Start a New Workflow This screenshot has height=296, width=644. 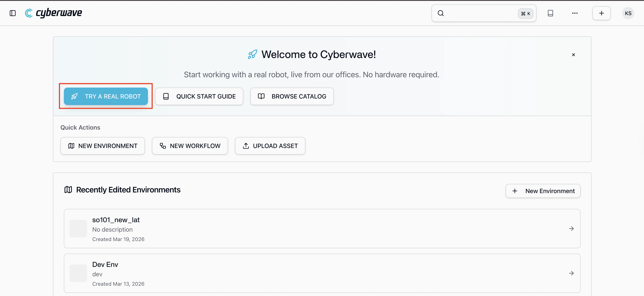coord(190,146)
